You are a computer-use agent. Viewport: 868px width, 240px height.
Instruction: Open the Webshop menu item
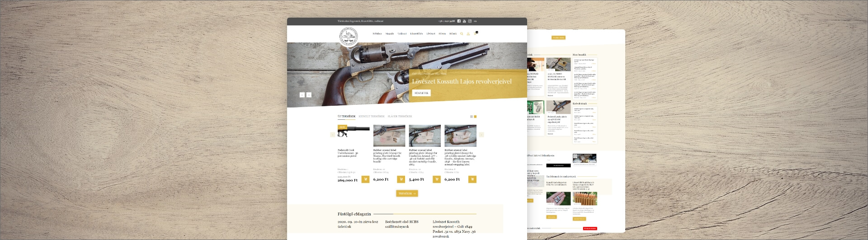tap(377, 34)
